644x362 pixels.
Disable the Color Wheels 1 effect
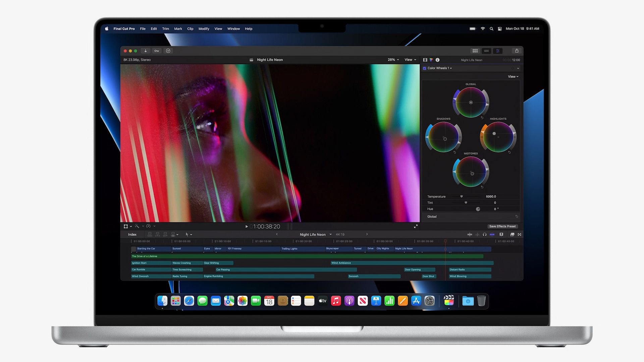[x=424, y=68]
